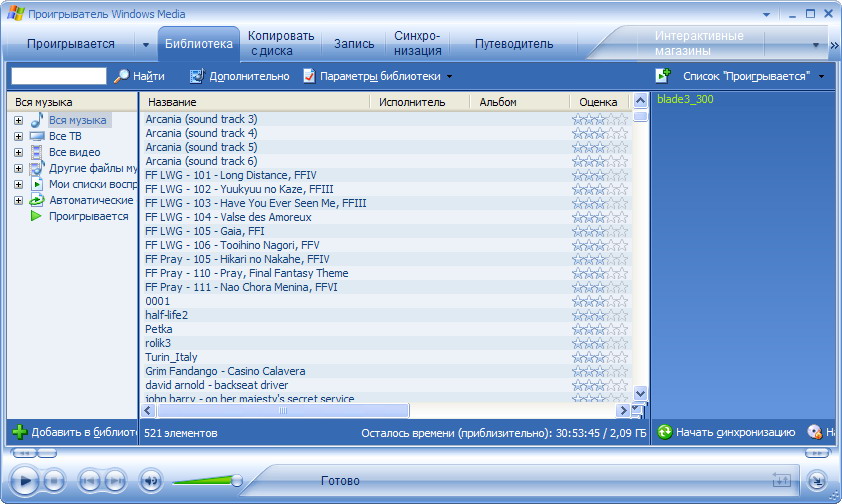Start playback with the Play button

(24, 480)
